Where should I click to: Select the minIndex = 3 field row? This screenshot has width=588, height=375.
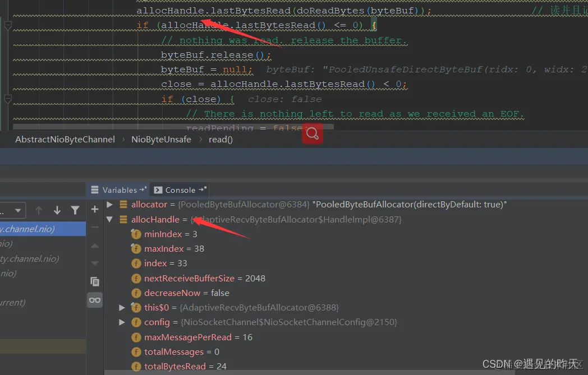[x=171, y=234]
